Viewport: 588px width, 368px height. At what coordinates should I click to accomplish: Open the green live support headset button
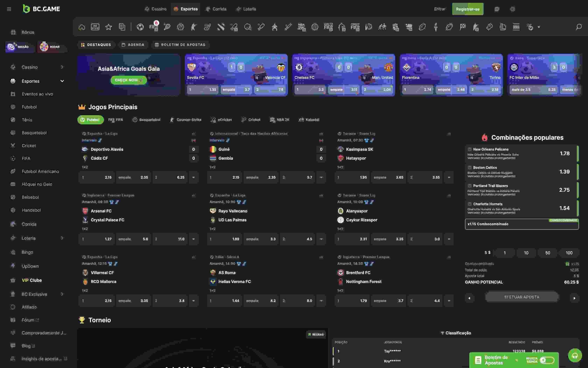[575, 356]
